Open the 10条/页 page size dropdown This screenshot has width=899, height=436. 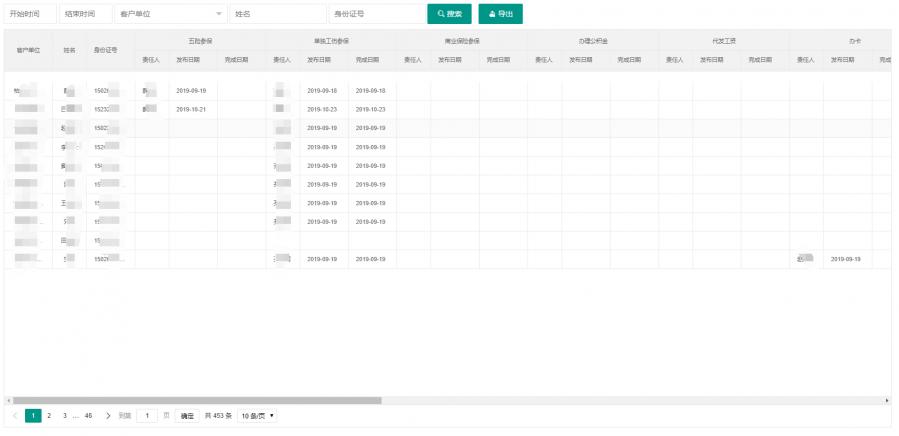(x=257, y=415)
